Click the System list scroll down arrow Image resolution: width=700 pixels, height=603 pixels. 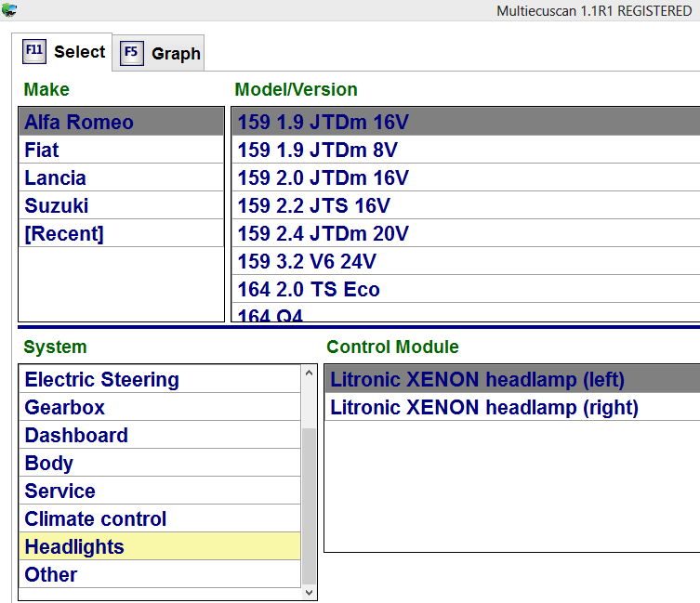pyautogui.click(x=309, y=592)
